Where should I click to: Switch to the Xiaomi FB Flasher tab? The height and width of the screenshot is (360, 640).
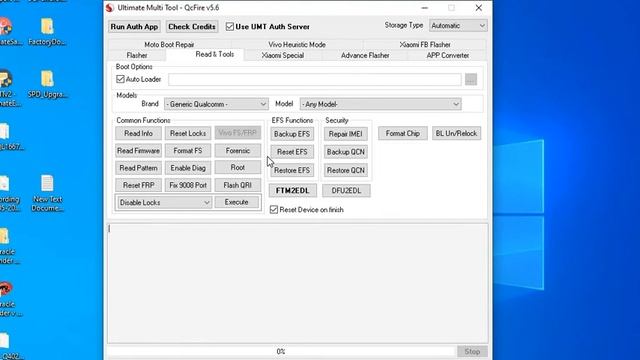pos(425,44)
